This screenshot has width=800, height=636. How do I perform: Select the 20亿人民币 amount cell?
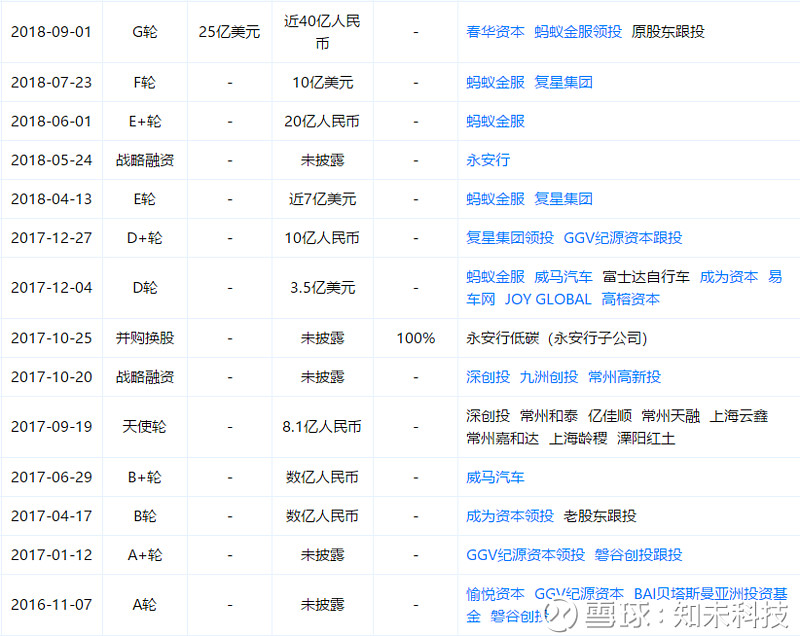pos(322,121)
